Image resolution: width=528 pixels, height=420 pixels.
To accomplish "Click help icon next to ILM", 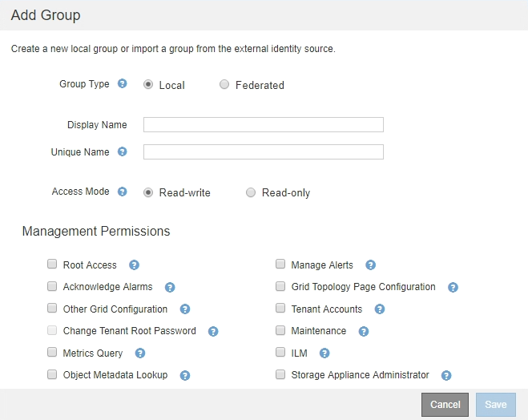I will (324, 353).
